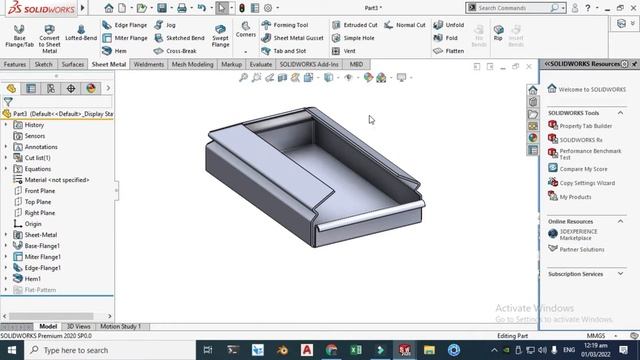Activate the Normal Cut tool
Viewport: 640px width, 360px height.
tap(404, 25)
